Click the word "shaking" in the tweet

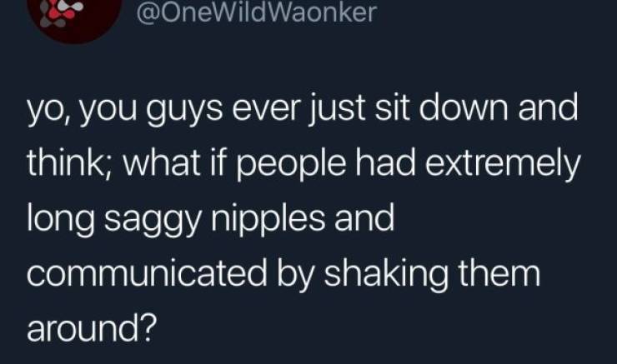(x=386, y=274)
